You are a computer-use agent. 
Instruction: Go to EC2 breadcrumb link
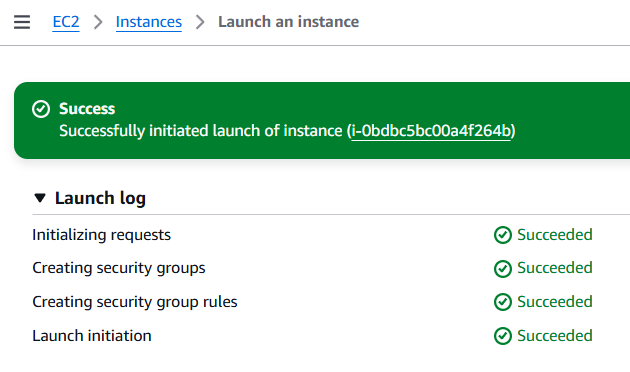pos(66,22)
